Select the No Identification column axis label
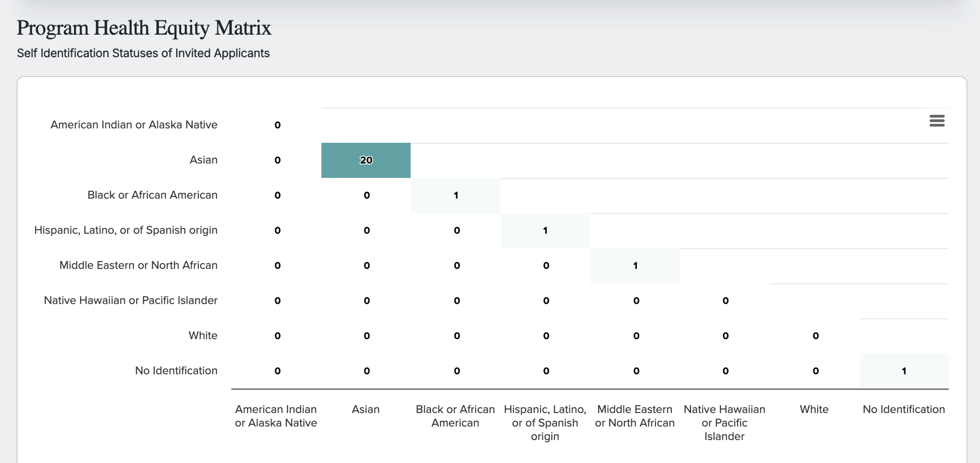Image resolution: width=980 pixels, height=463 pixels. [x=903, y=409]
